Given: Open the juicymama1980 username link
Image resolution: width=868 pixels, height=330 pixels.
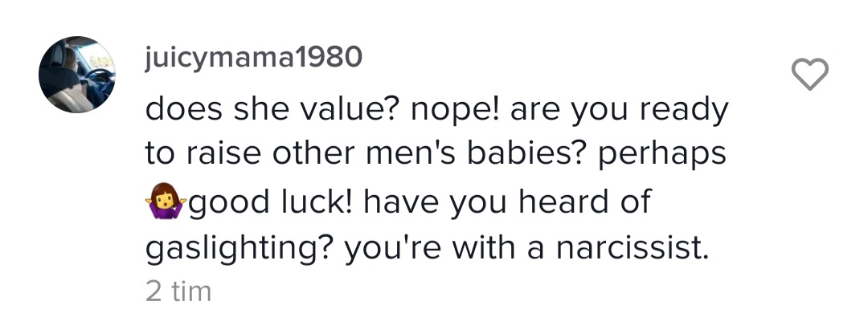Looking at the screenshot, I should [x=253, y=58].
